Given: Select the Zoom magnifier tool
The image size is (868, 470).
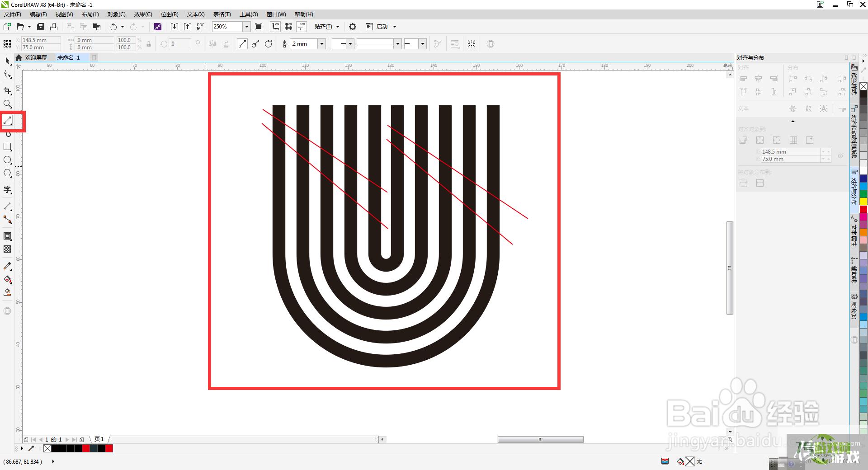Looking at the screenshot, I should [8, 104].
